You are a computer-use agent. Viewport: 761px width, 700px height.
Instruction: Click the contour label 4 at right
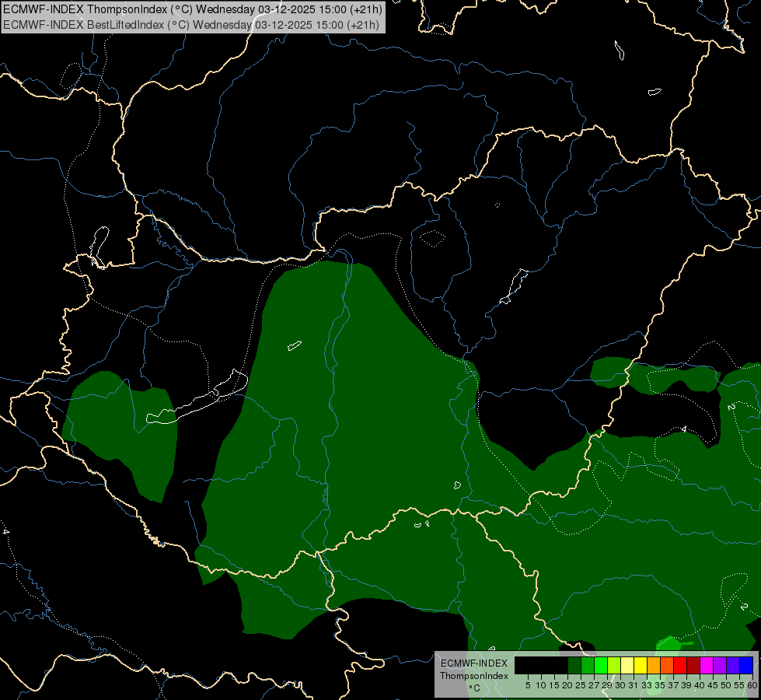684,429
